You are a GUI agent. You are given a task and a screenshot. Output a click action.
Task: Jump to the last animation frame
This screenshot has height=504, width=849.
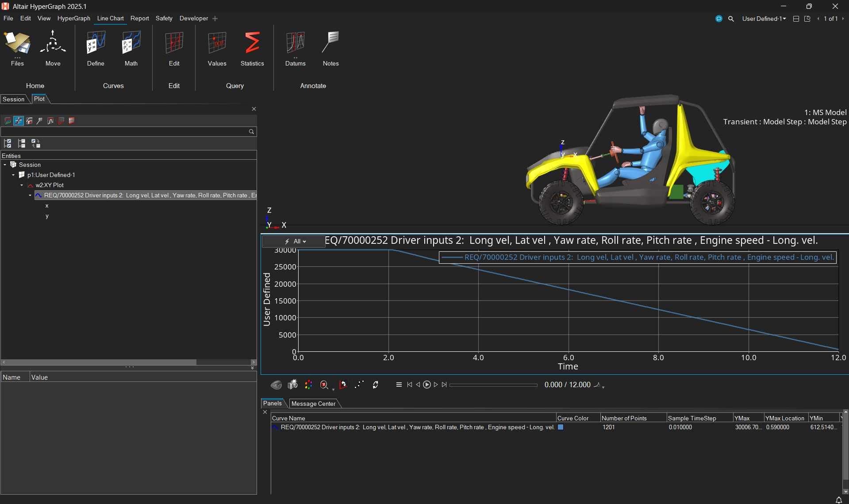444,385
